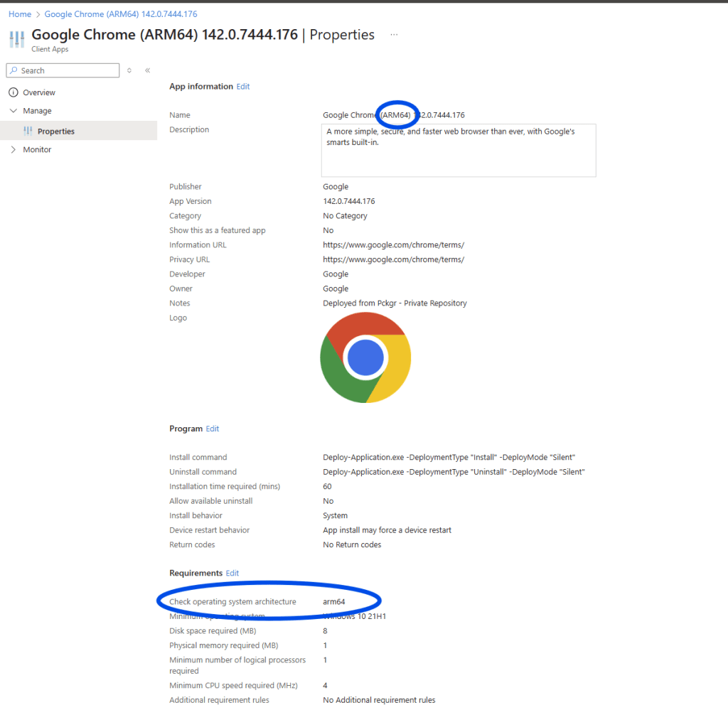The image size is (728, 710).
Task: Click Google Chrome (ARM64) breadcrumb link
Action: coord(120,14)
